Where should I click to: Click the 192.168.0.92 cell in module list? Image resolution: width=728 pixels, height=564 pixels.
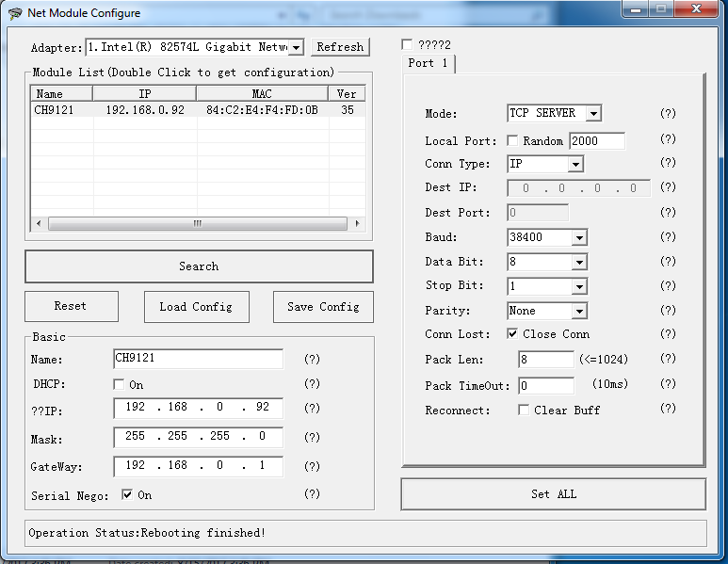click(x=145, y=110)
